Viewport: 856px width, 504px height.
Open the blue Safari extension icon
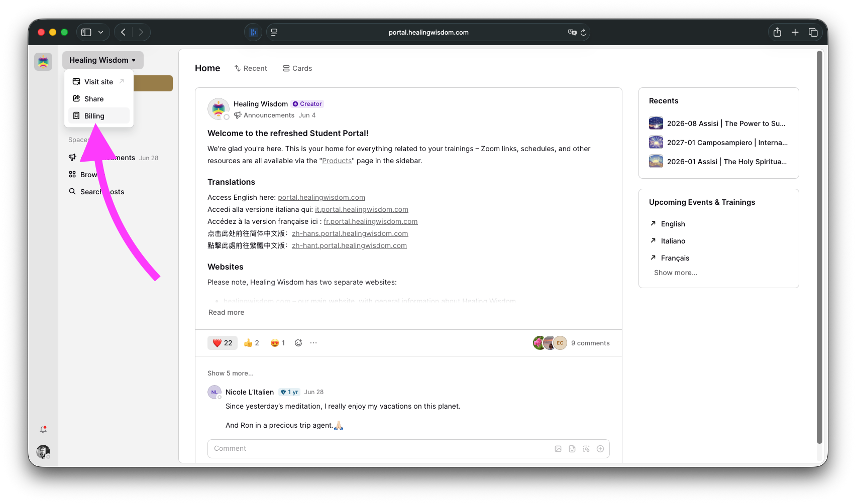coord(253,32)
